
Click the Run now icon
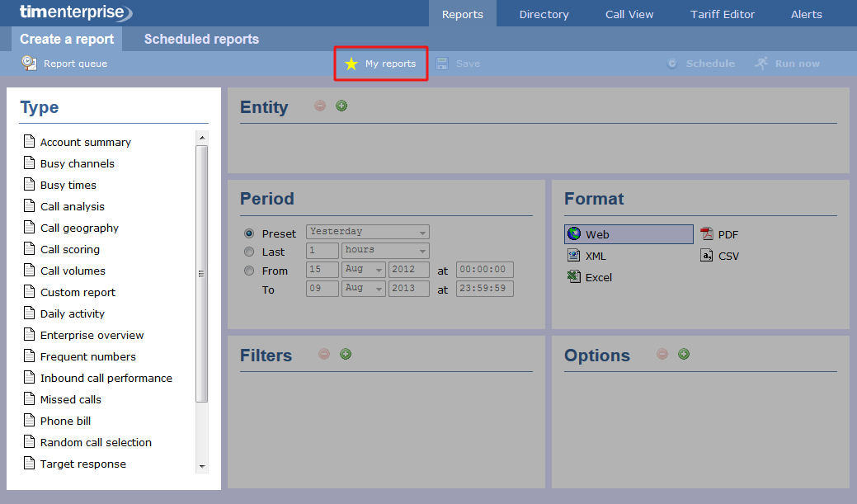[x=786, y=63]
